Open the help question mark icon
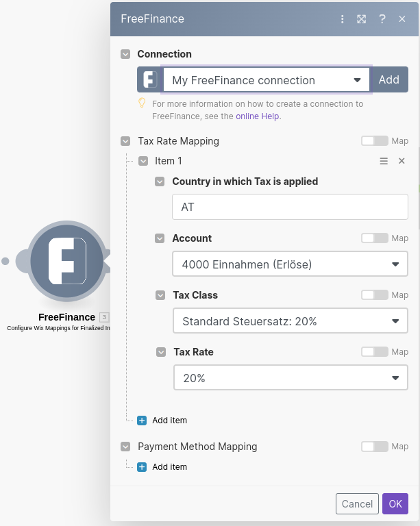The width and height of the screenshot is (420, 526). (x=382, y=19)
